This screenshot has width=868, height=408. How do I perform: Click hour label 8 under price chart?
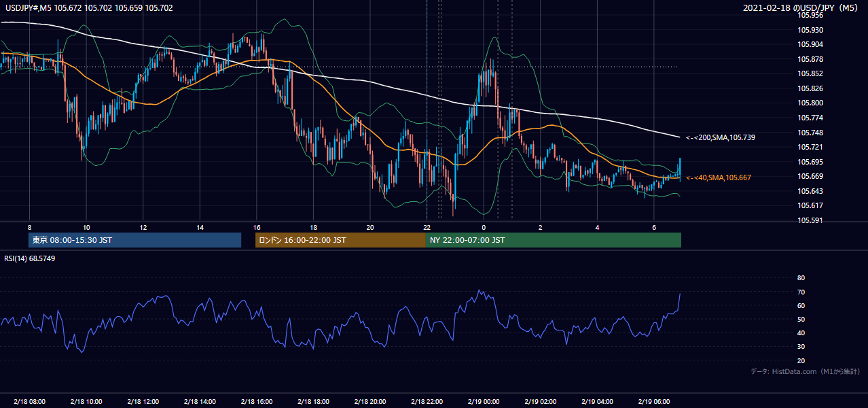coord(29,227)
